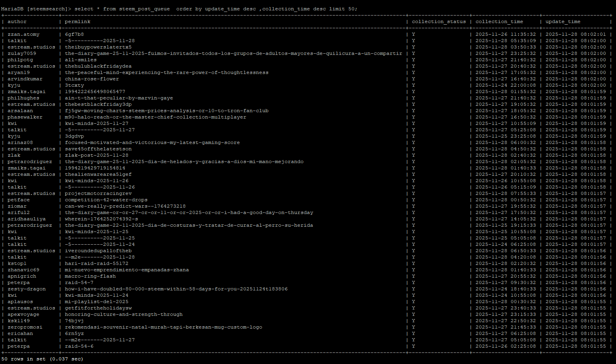Select permlink 'wherein-1764252074392-s'
The image size is (616, 364).
tap(101, 219)
